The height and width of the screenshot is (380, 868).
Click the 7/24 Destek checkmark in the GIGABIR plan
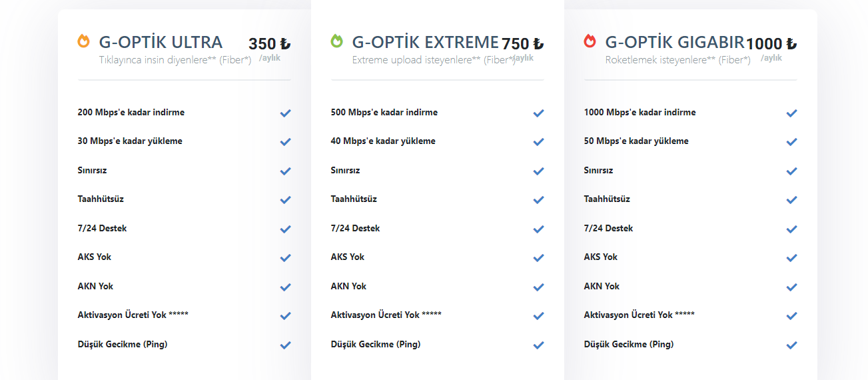[x=791, y=229]
